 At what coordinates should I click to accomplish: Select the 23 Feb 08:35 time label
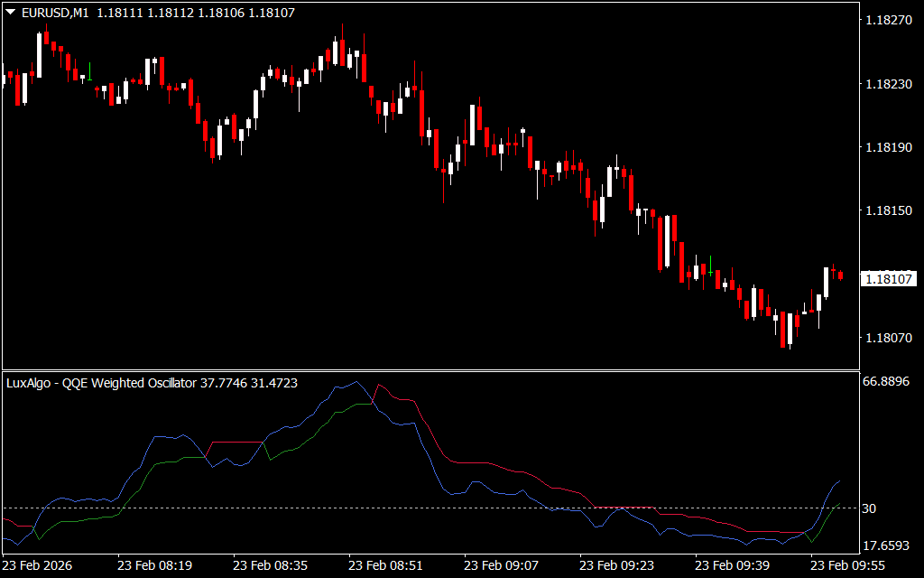coord(271,565)
